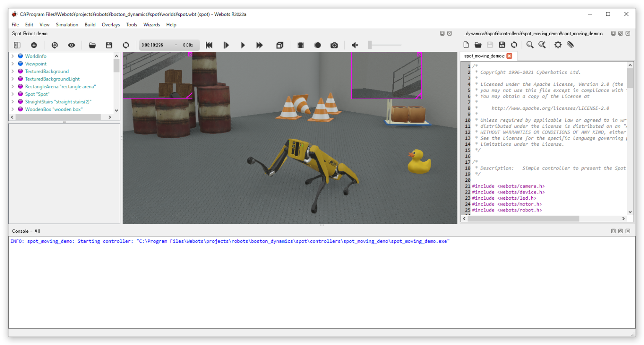Image resolution: width=644 pixels, height=345 pixels.
Task: Open the rendering toggle eye icon
Action: coord(72,45)
